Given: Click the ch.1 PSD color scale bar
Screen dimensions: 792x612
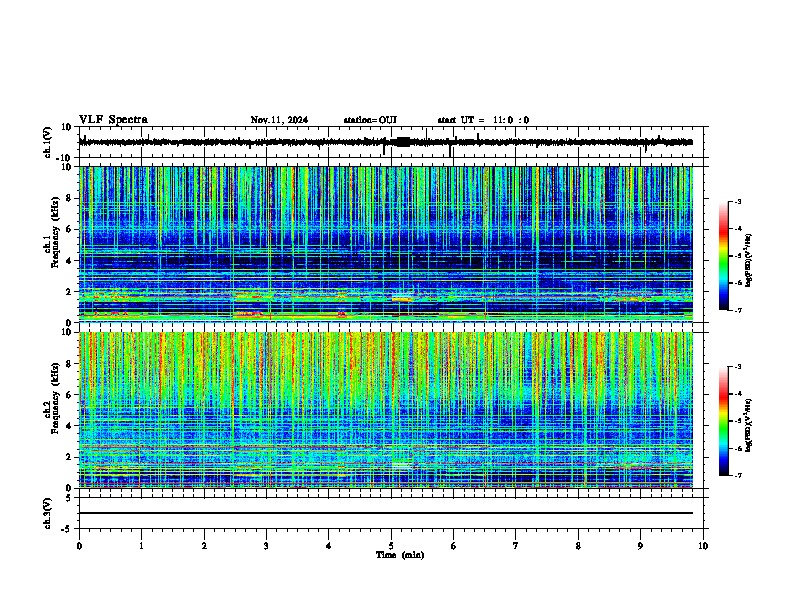Looking at the screenshot, I should 724,256.
